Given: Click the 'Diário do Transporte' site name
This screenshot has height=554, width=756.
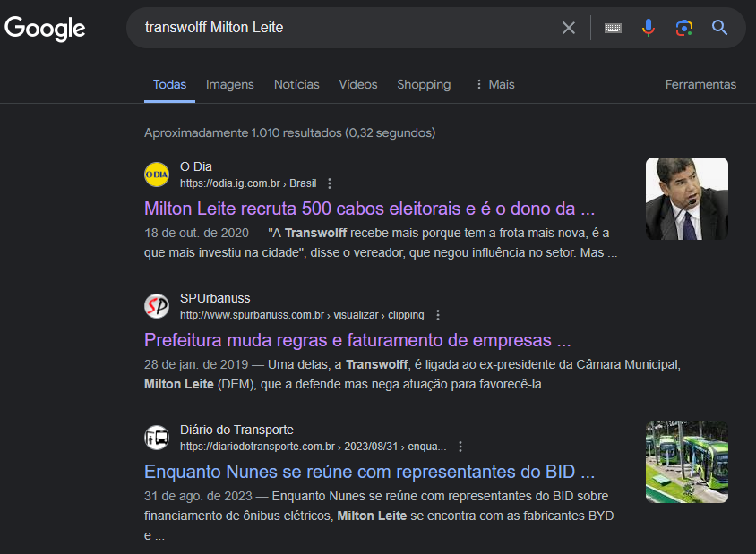Looking at the screenshot, I should pyautogui.click(x=236, y=430).
